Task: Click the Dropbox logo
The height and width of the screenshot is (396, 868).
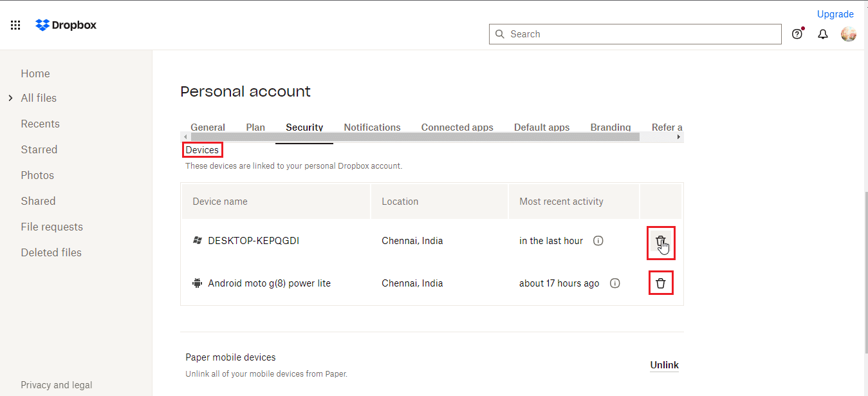Action: pos(66,25)
